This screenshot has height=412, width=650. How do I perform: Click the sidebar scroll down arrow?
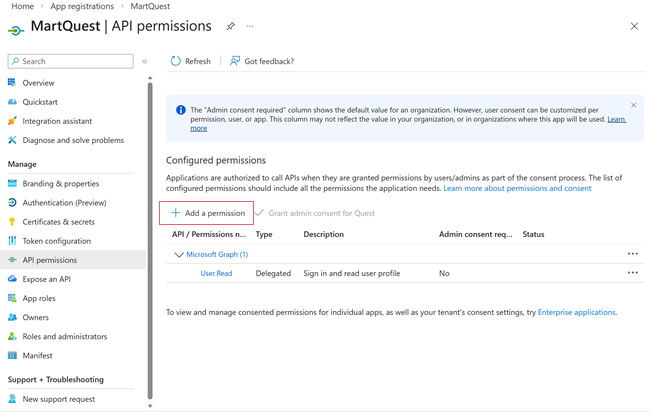(150, 406)
